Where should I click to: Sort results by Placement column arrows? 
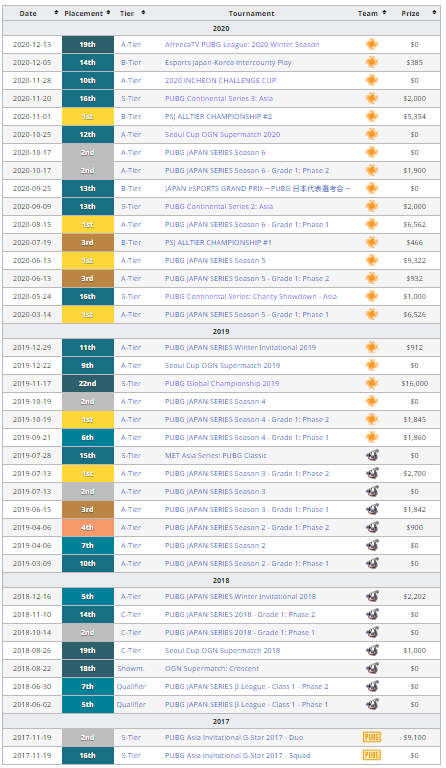[x=108, y=12]
